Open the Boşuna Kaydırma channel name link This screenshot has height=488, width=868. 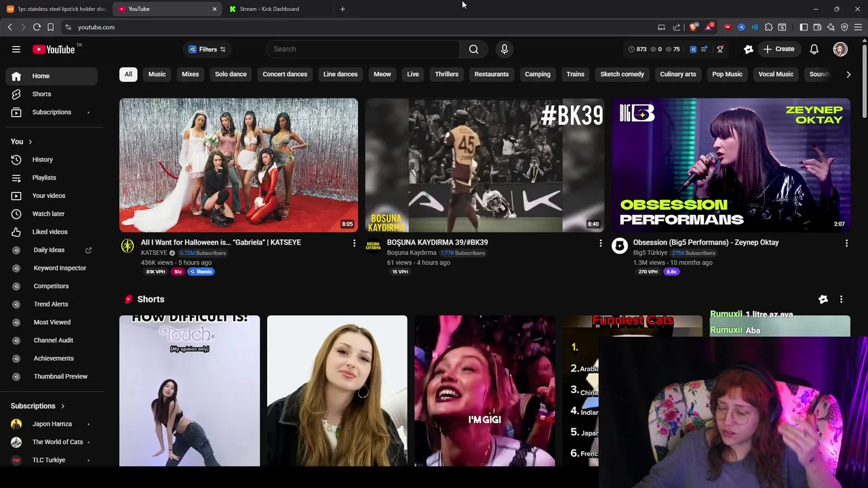pos(412,253)
